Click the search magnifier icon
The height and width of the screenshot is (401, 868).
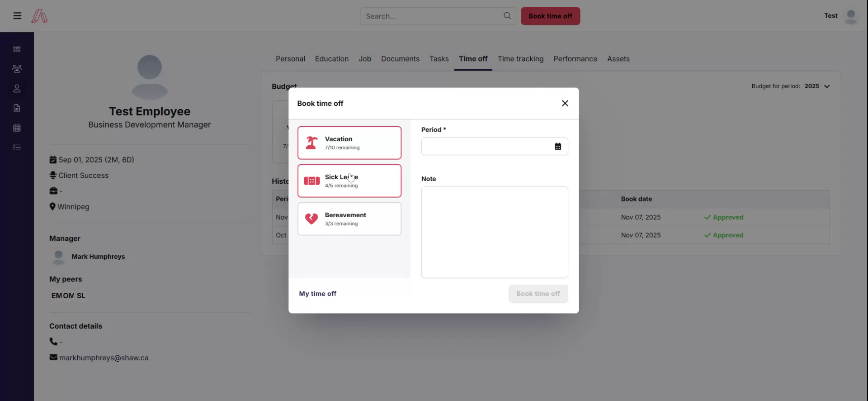[x=507, y=16]
